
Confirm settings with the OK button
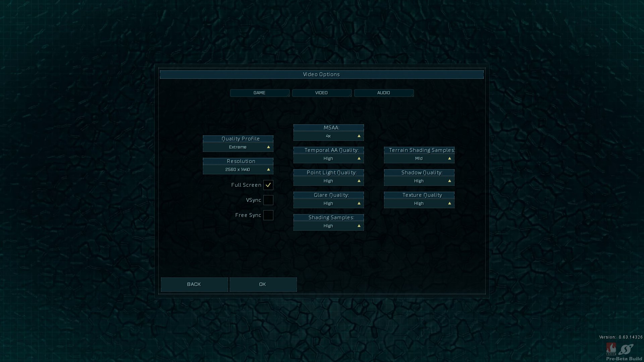coord(263,284)
